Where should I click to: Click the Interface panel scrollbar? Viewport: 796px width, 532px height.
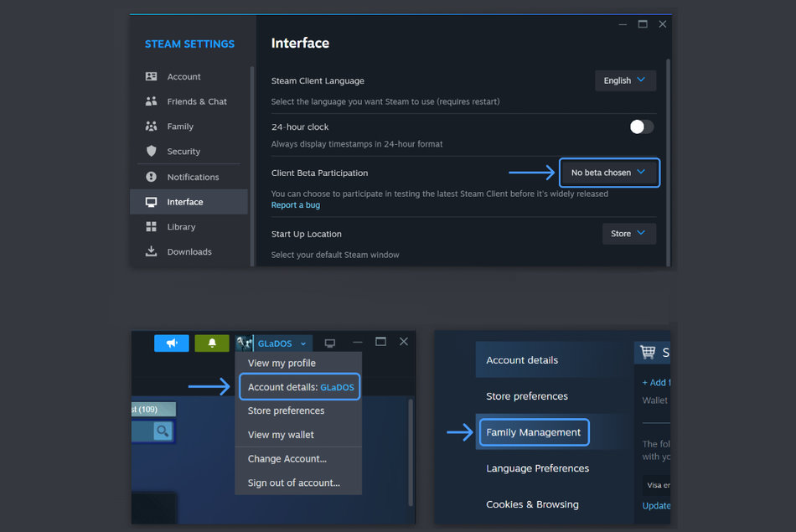pos(668,163)
